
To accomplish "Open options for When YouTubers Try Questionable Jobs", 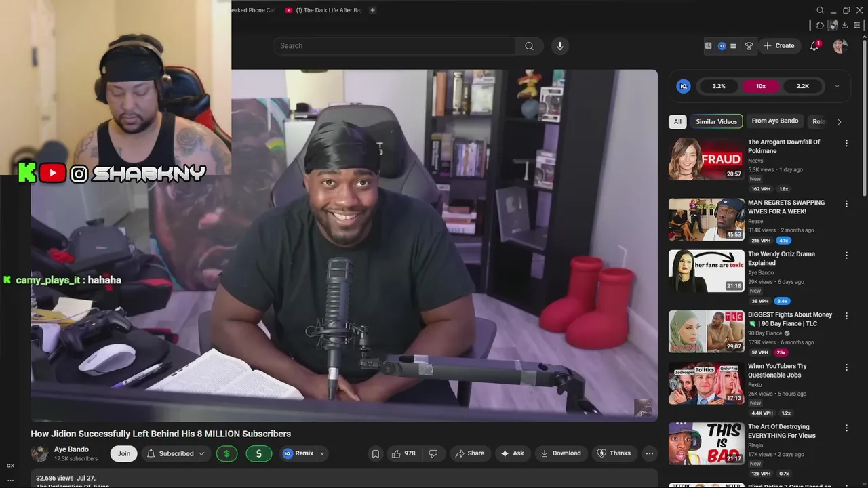I will pos(846,367).
